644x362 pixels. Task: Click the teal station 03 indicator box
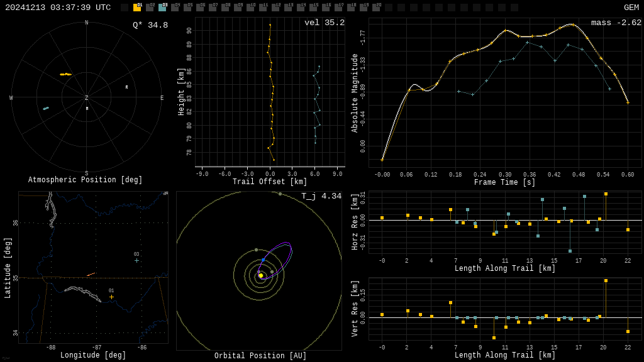(162, 8)
